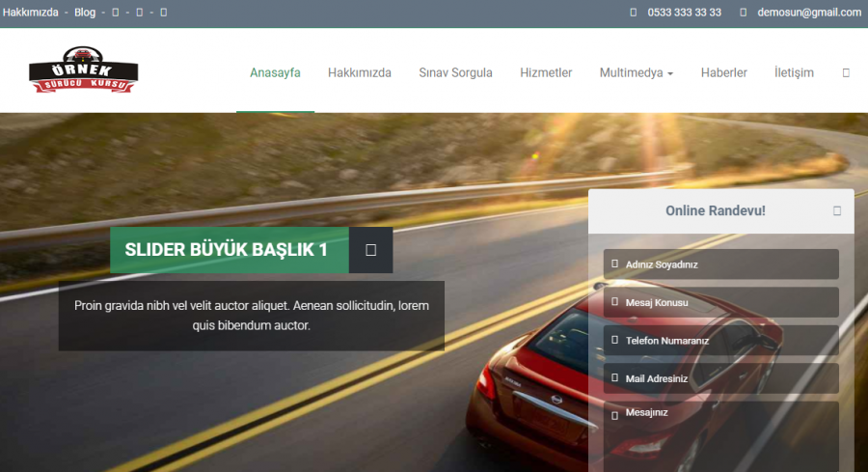The height and width of the screenshot is (472, 868).
Task: Click the dark icon button beside Slider Büyük Başlık 1
Action: coord(370,250)
